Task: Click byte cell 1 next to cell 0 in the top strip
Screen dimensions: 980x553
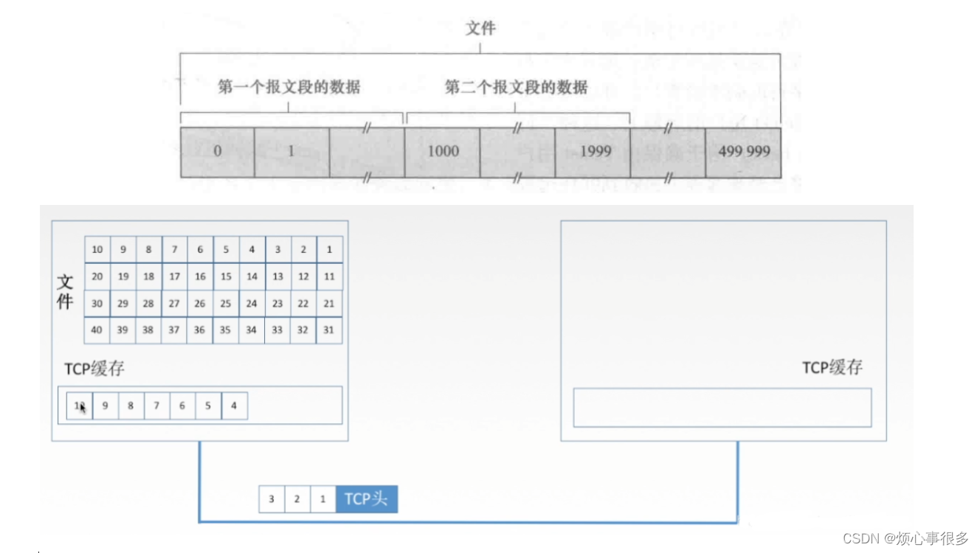Action: tap(291, 152)
